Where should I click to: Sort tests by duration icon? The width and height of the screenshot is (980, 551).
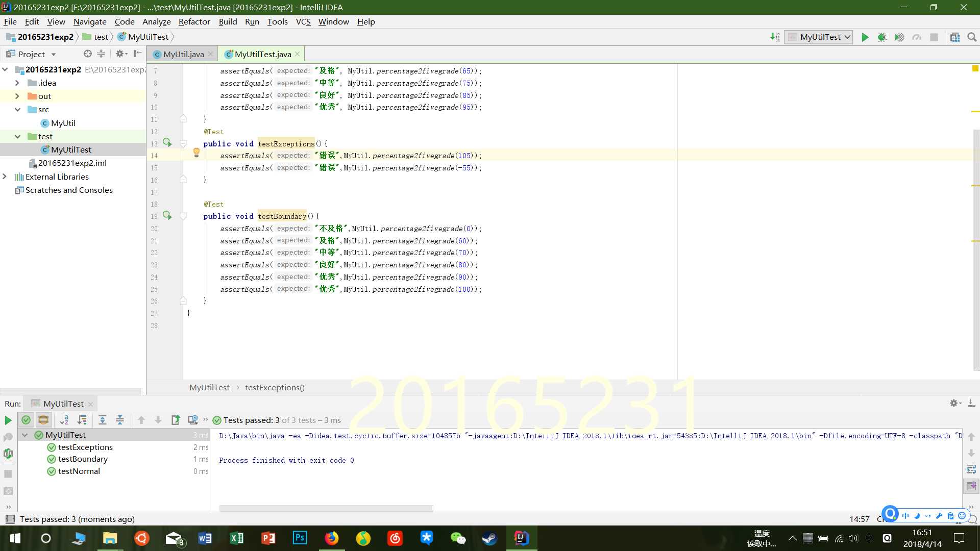(82, 420)
